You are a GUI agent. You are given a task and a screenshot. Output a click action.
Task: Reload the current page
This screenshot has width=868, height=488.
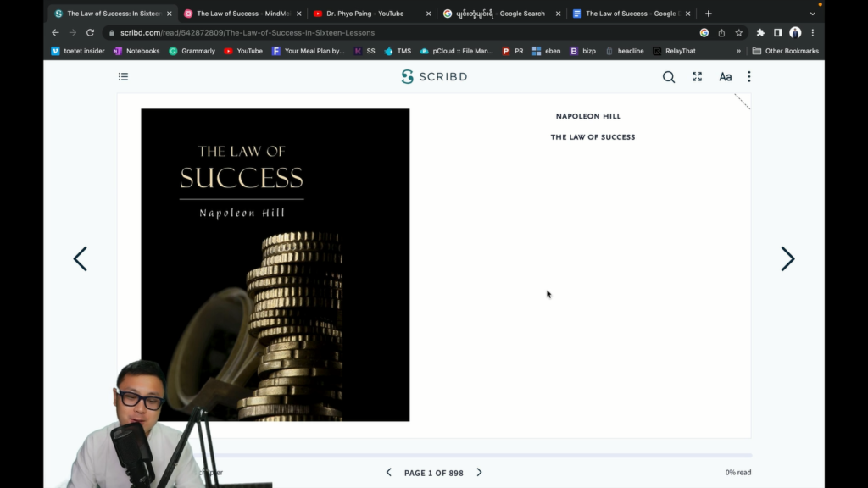click(90, 33)
